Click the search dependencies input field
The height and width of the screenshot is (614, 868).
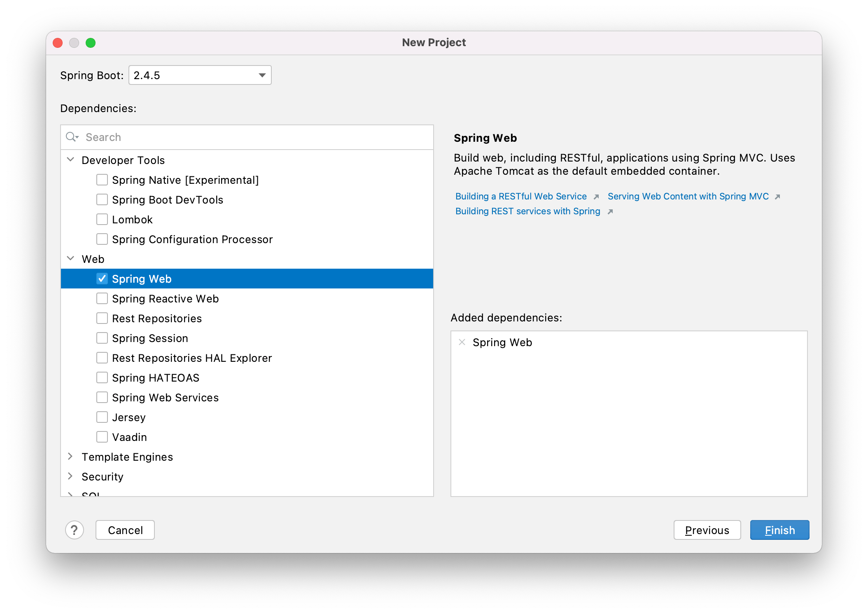(246, 137)
